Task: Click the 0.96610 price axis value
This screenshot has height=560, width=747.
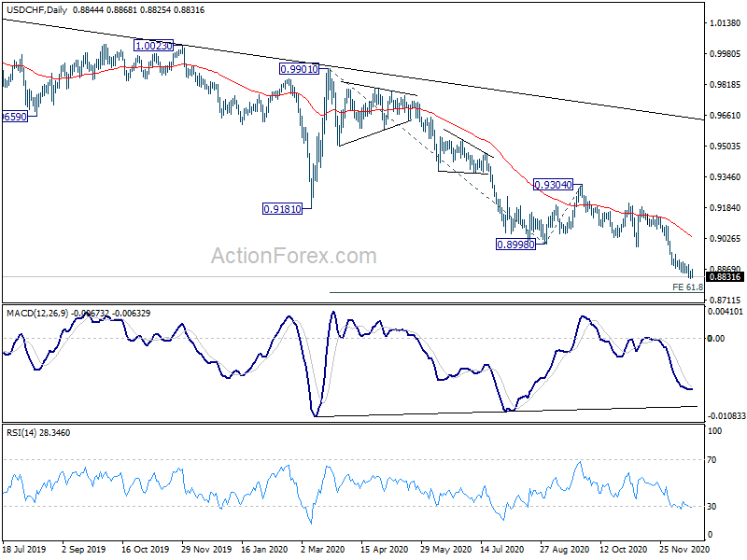Action: point(726,115)
